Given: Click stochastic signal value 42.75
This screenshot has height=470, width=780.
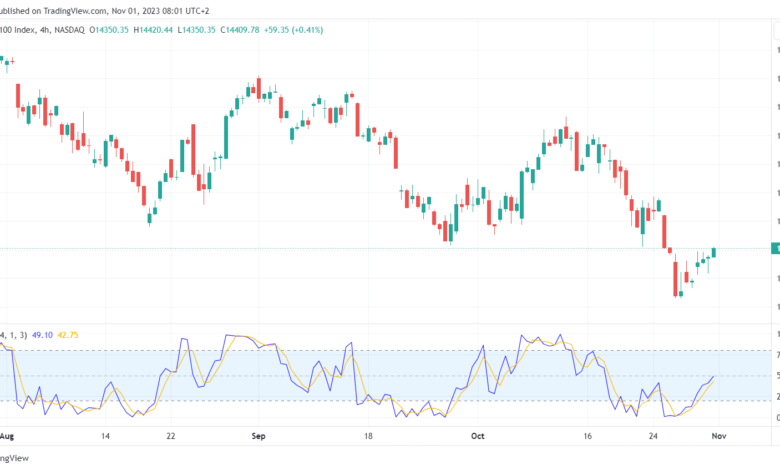Looking at the screenshot, I should (68, 335).
